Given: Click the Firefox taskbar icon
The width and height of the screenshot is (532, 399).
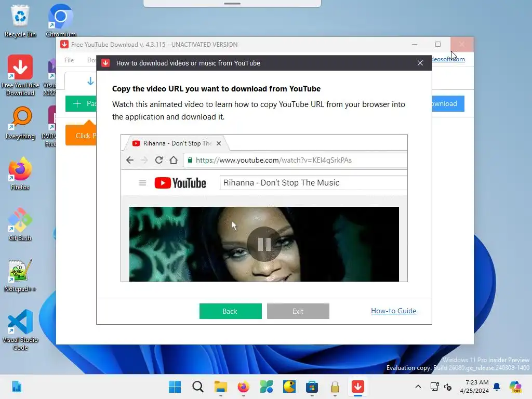Looking at the screenshot, I should tap(243, 387).
